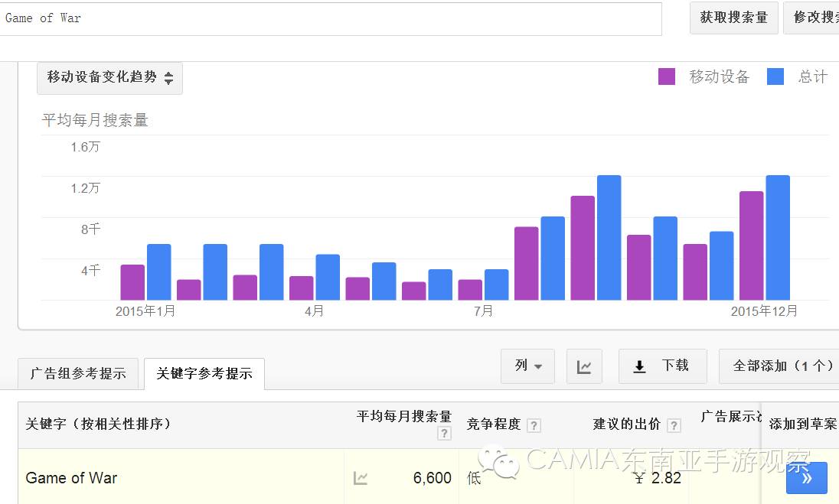Image resolution: width=839 pixels, height=504 pixels.
Task: Click the 2015年12月 blue total bar
Action: point(778,238)
